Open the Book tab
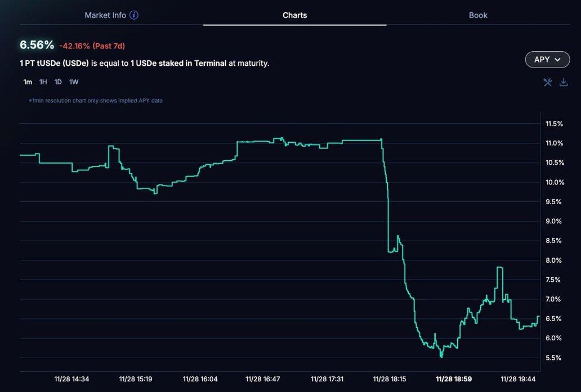This screenshot has width=581, height=392. point(478,15)
